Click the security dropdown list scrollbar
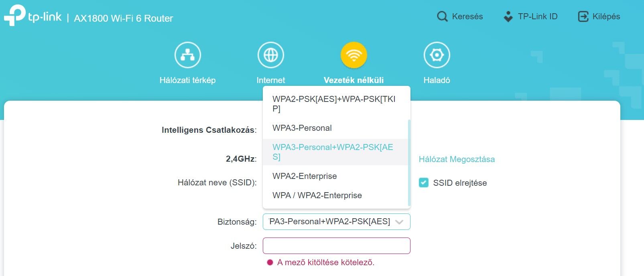The image size is (644, 276). coord(409,162)
